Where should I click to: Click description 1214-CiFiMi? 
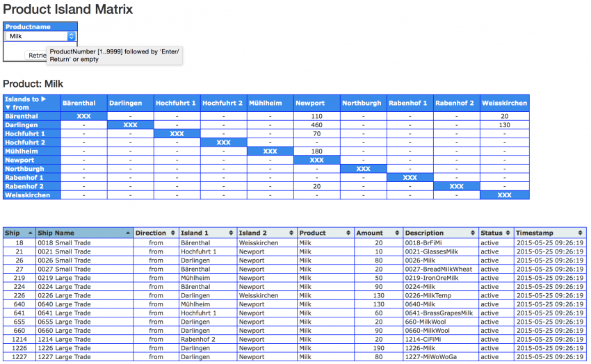click(423, 339)
